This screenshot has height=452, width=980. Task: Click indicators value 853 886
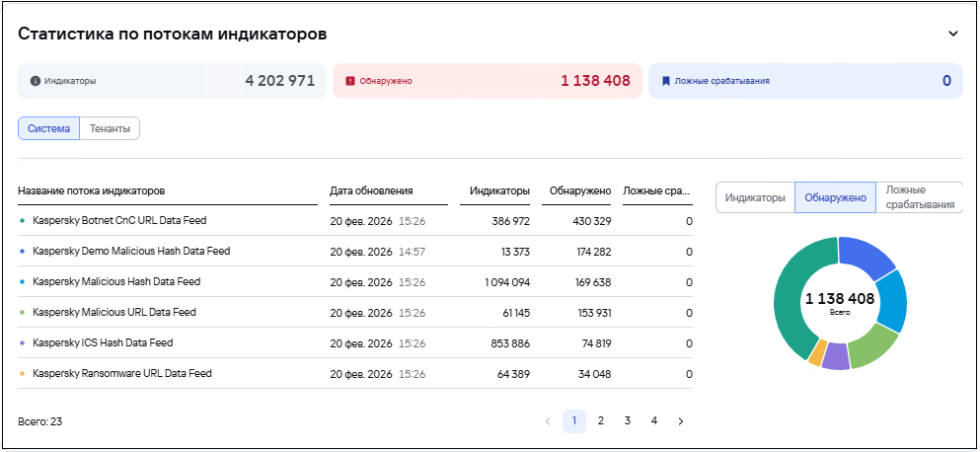click(510, 343)
